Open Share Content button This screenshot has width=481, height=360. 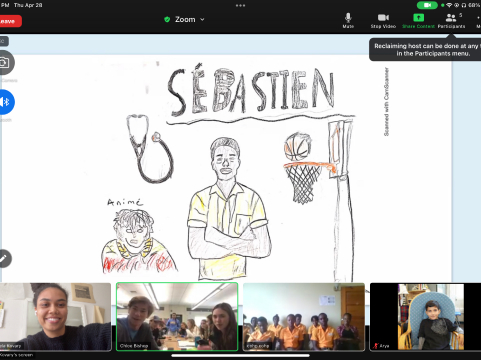(x=418, y=20)
